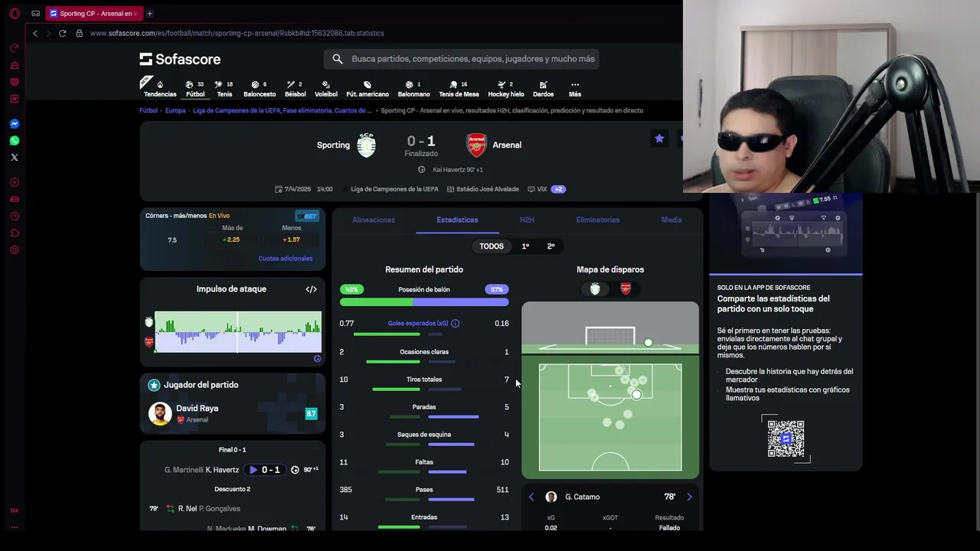Click the site padlock icon
Image resolution: width=980 pixels, height=551 pixels.
coord(79,33)
